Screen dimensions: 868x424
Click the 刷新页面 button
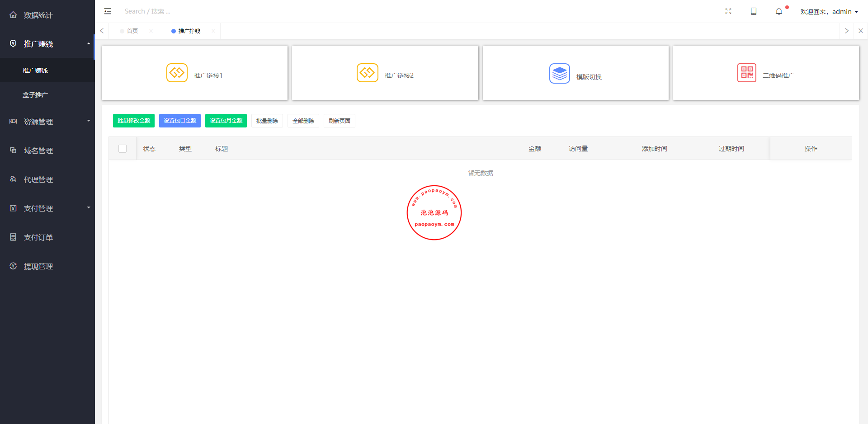339,121
